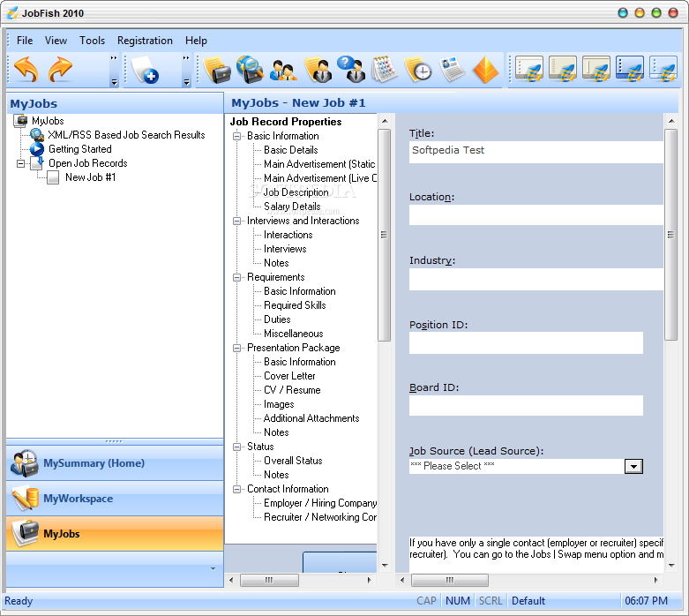
Task: Collapse the Status group
Action: coord(236,447)
